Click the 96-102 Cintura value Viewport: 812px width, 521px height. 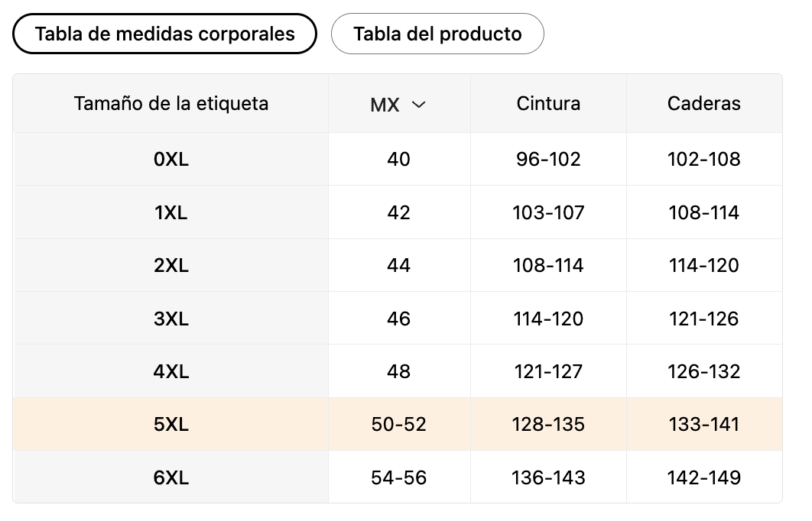click(x=548, y=159)
